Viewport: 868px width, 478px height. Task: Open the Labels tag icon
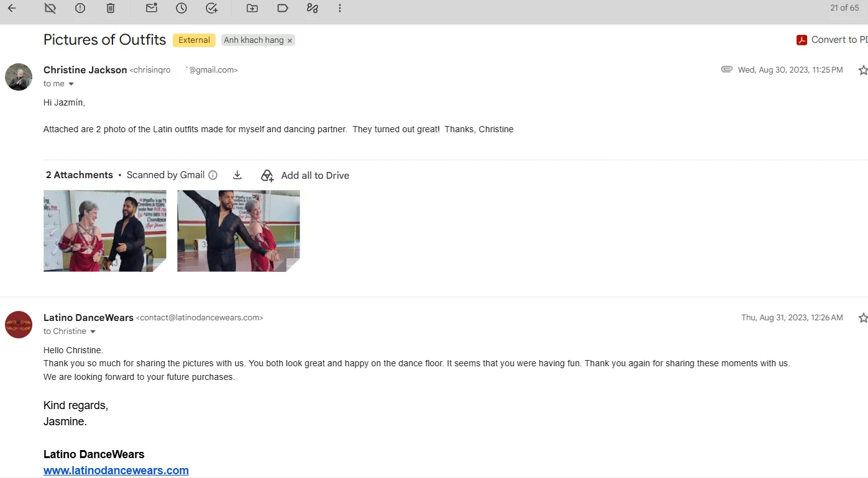pos(282,8)
